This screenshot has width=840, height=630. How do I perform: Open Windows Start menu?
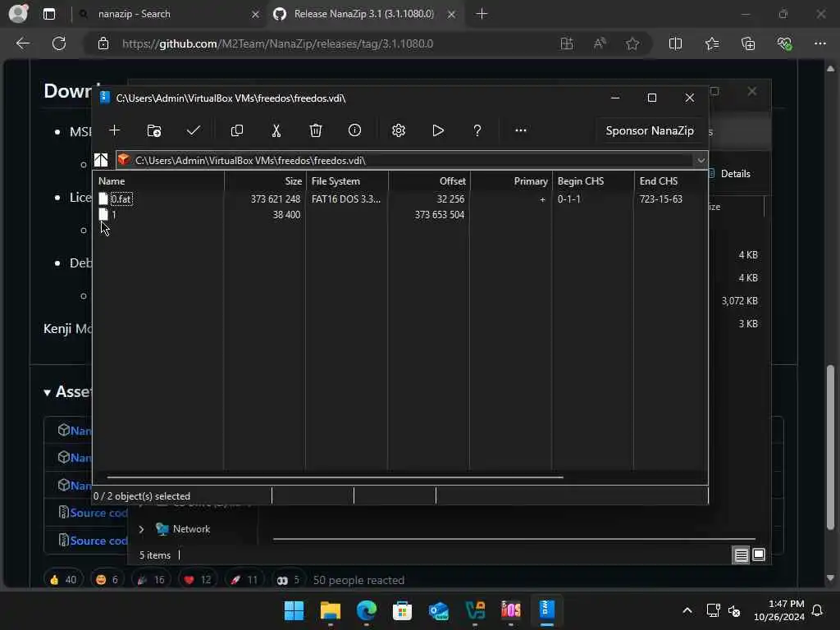coord(294,610)
